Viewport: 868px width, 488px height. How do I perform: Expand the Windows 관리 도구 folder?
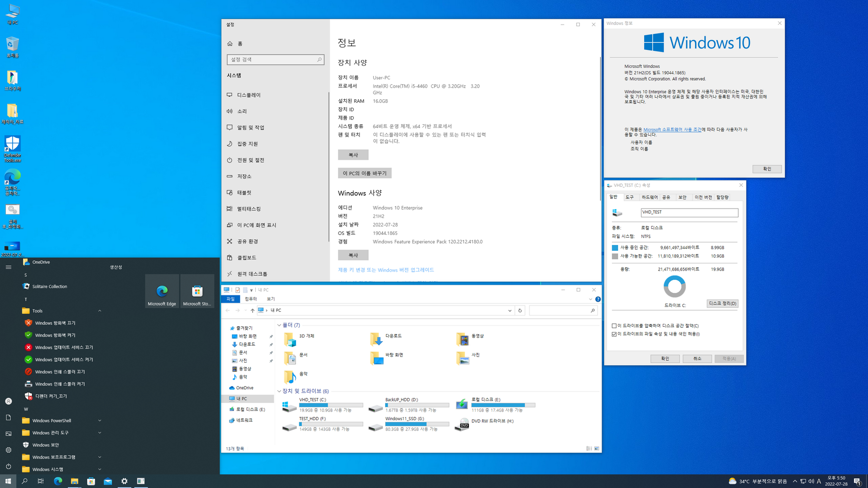coord(100,433)
